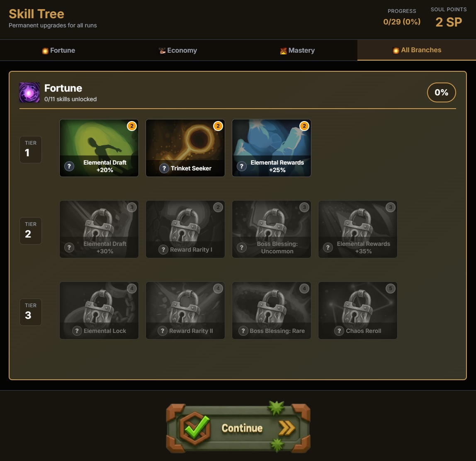
Task: Show info for Elemental Rewards +25%
Action: pyautogui.click(x=242, y=166)
